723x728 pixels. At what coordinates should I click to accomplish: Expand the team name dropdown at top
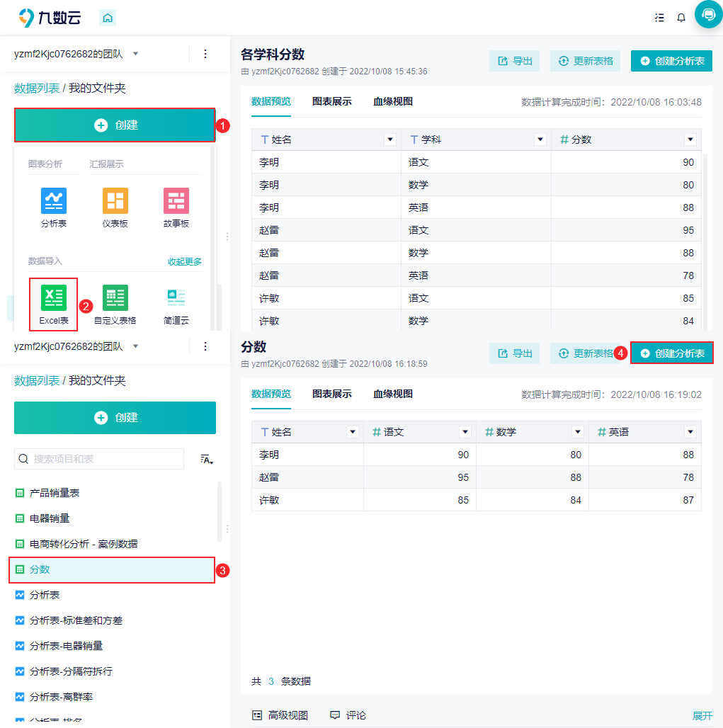[135, 54]
